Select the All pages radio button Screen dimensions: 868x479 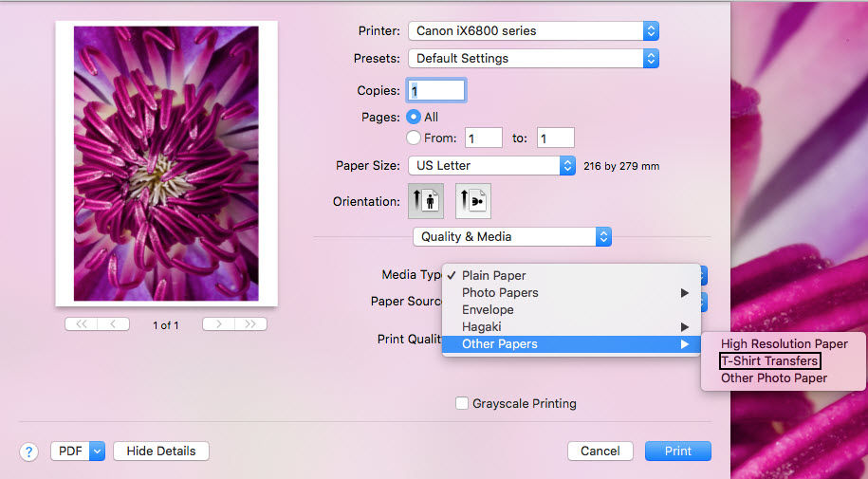coord(414,117)
